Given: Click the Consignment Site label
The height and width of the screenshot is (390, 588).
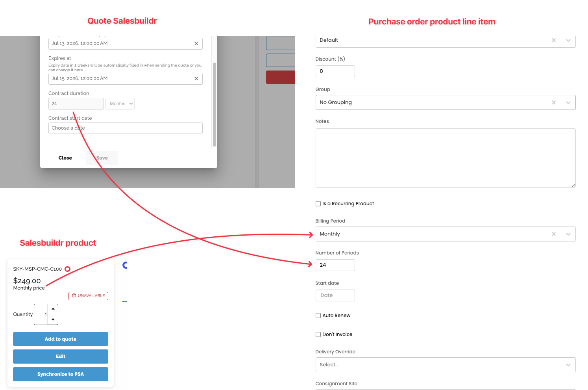Looking at the screenshot, I should tap(337, 384).
